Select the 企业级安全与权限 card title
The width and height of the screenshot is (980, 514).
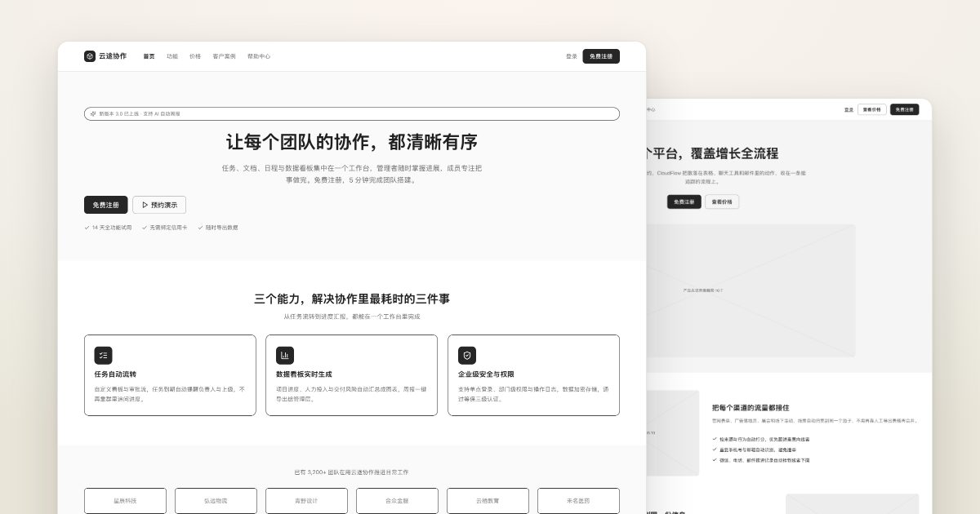[486, 374]
